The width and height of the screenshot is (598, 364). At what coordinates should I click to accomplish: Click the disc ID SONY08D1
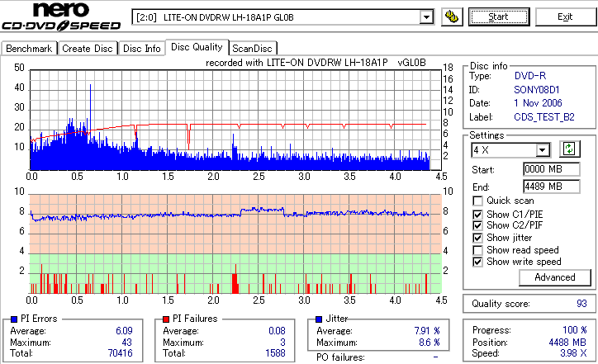537,90
